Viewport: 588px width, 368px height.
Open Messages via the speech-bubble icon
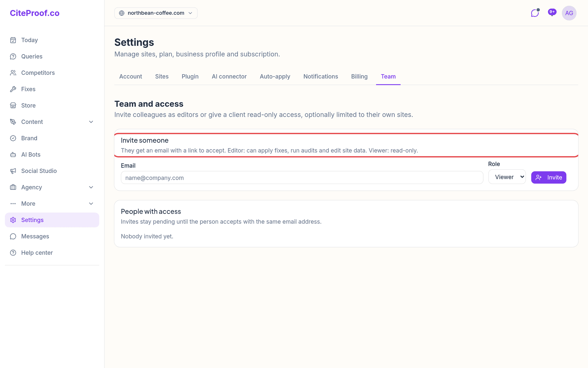13,236
